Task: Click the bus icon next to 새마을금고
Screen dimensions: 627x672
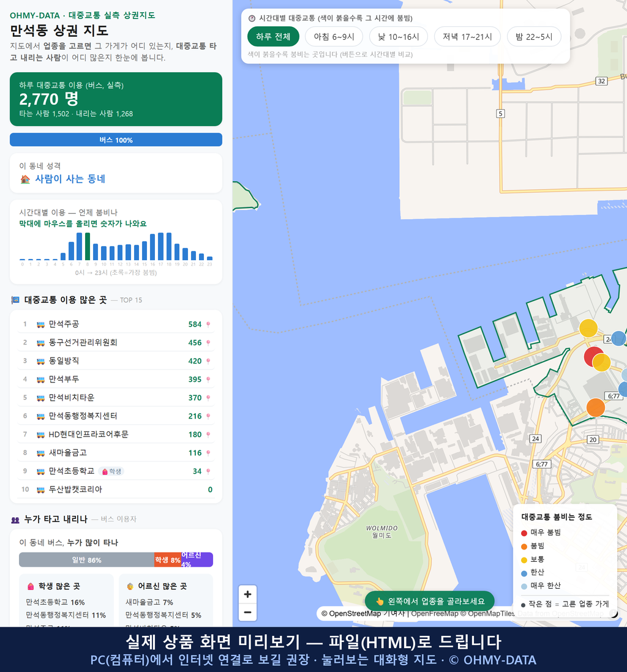Action: tap(41, 453)
